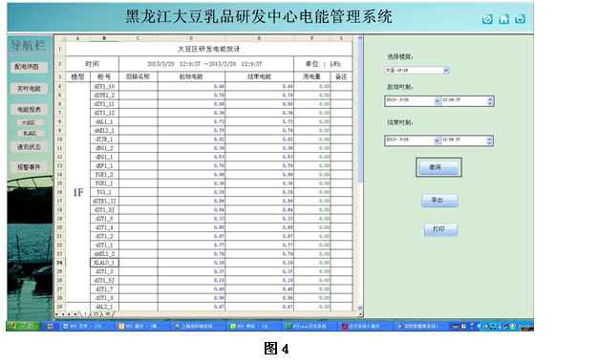Open the 结束时刻 date dropdown
The height and width of the screenshot is (364, 598).
437,140
